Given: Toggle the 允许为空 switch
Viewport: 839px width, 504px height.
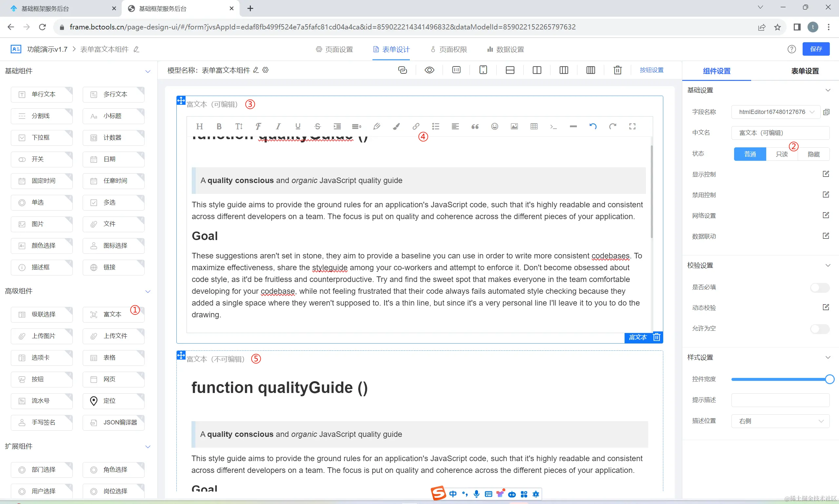Looking at the screenshot, I should click(820, 329).
